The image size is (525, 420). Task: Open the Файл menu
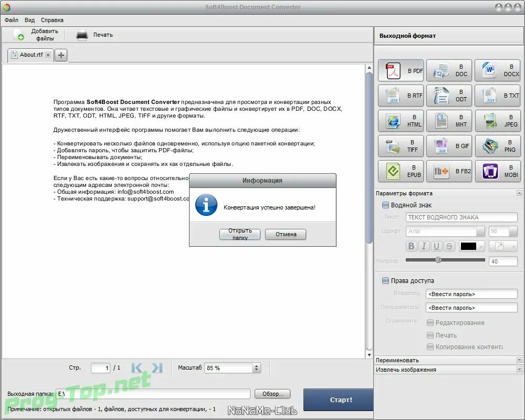(x=12, y=20)
